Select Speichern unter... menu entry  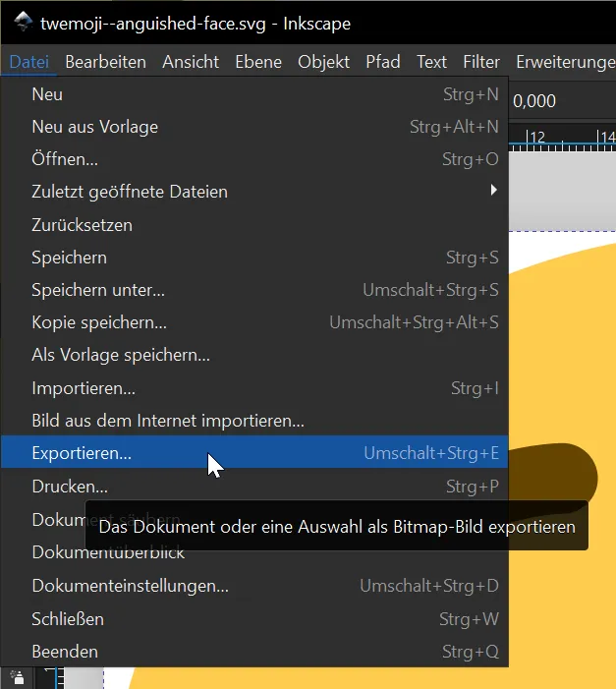pos(98,290)
